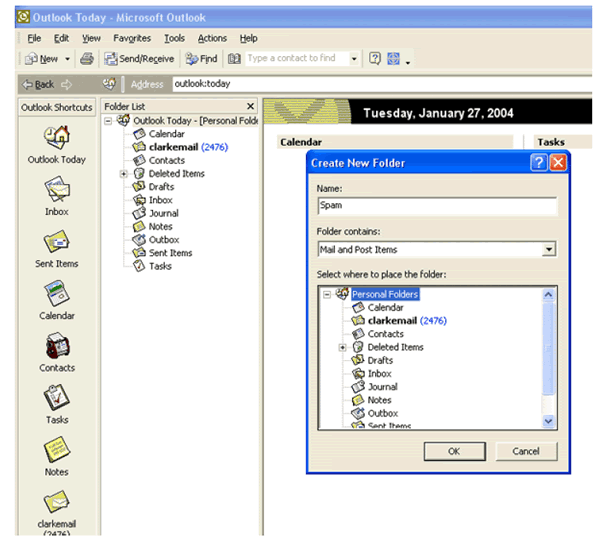The height and width of the screenshot is (548, 600).
Task: Click the Tasks heading in Outlook Today
Action: coord(551,142)
